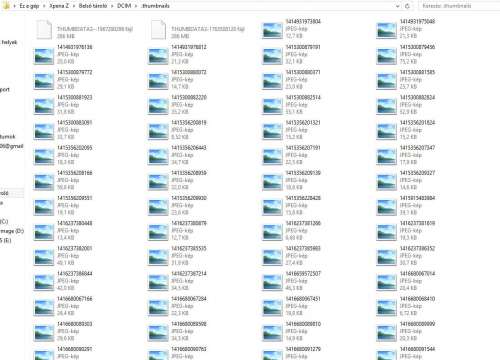The height and width of the screenshot is (360, 500).
Task: Select JPEG image icon for 1415356207191
Action: pos(272,157)
